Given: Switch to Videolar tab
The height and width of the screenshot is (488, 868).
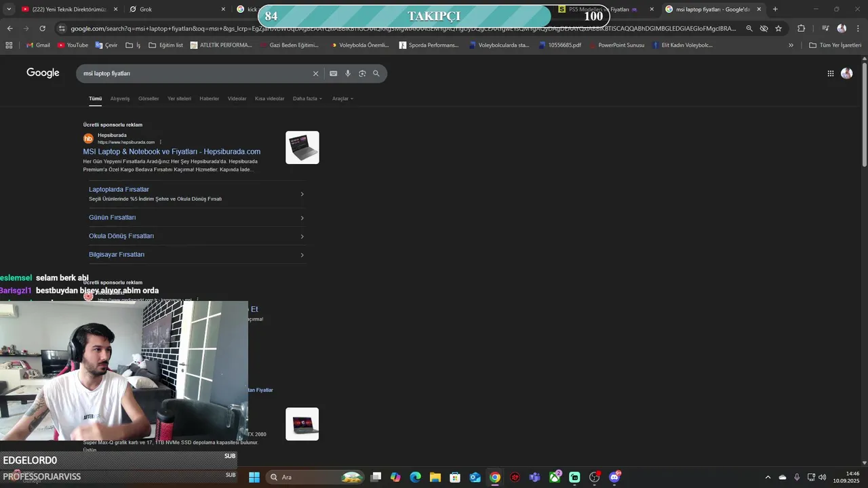Looking at the screenshot, I should pyautogui.click(x=237, y=98).
